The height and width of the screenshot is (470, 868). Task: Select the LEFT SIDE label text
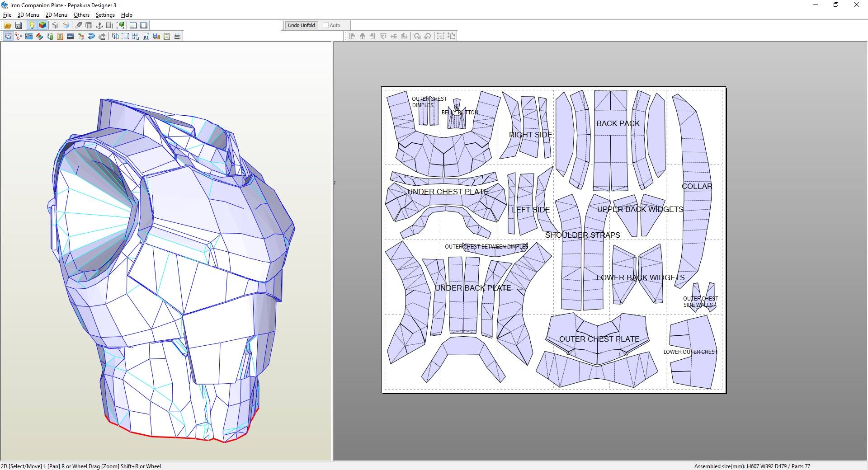coord(531,210)
